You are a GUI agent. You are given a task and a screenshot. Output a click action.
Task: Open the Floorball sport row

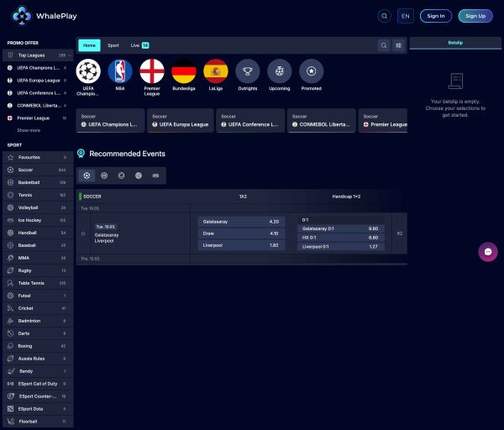38,422
